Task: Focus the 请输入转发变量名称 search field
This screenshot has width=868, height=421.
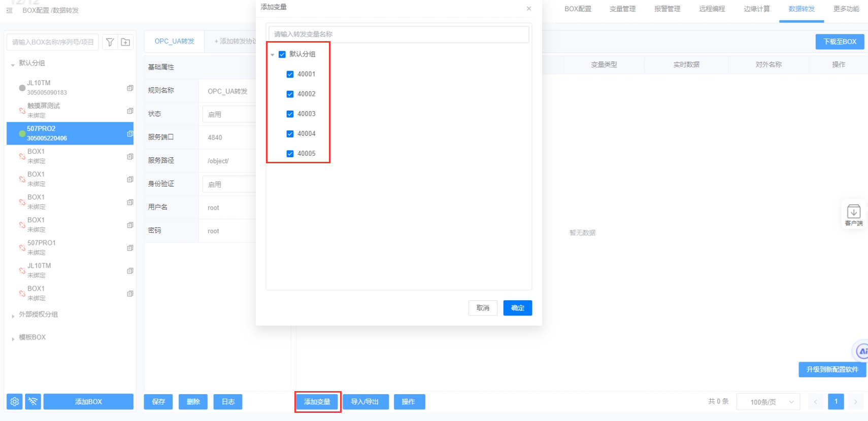Action: (x=398, y=34)
